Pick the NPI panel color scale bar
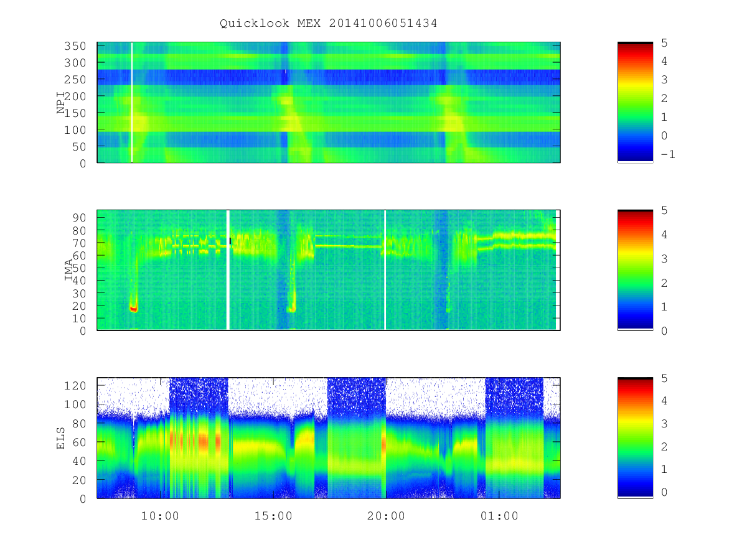 pyautogui.click(x=635, y=102)
